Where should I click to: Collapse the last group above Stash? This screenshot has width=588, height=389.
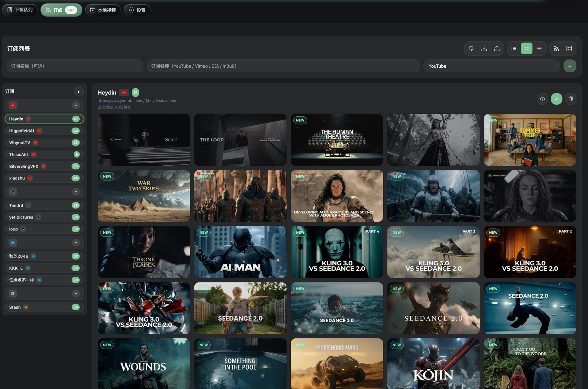coord(76,294)
